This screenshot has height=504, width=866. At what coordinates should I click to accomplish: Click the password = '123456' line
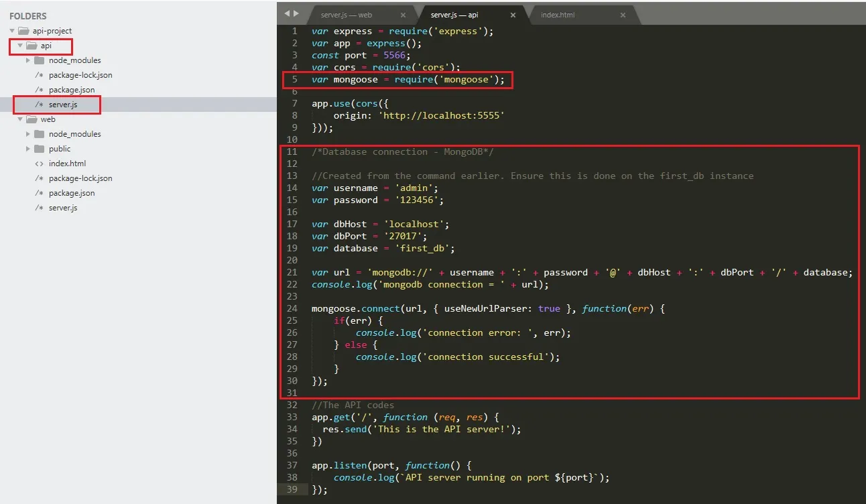378,200
